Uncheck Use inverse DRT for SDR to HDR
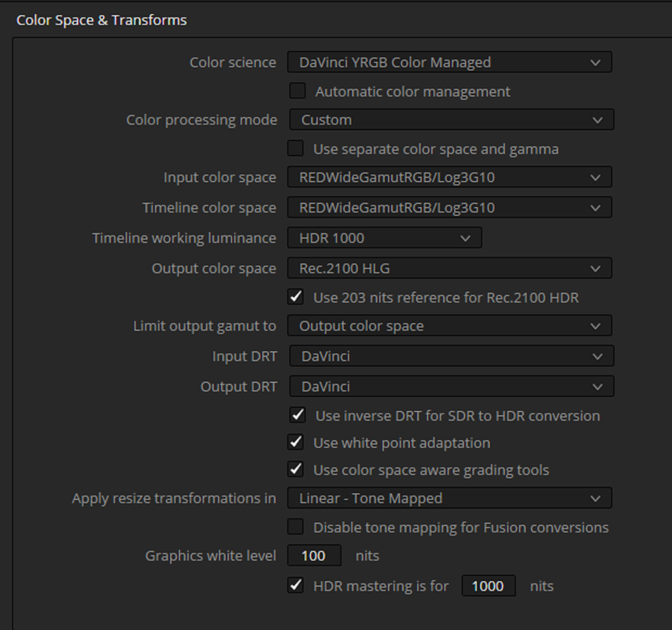 (297, 415)
